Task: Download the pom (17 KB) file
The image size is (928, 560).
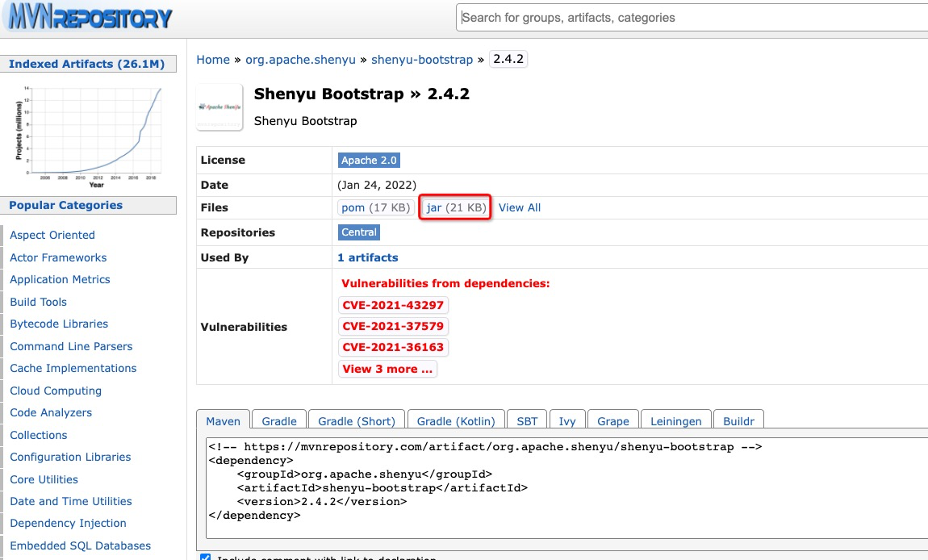Action: pyautogui.click(x=376, y=207)
